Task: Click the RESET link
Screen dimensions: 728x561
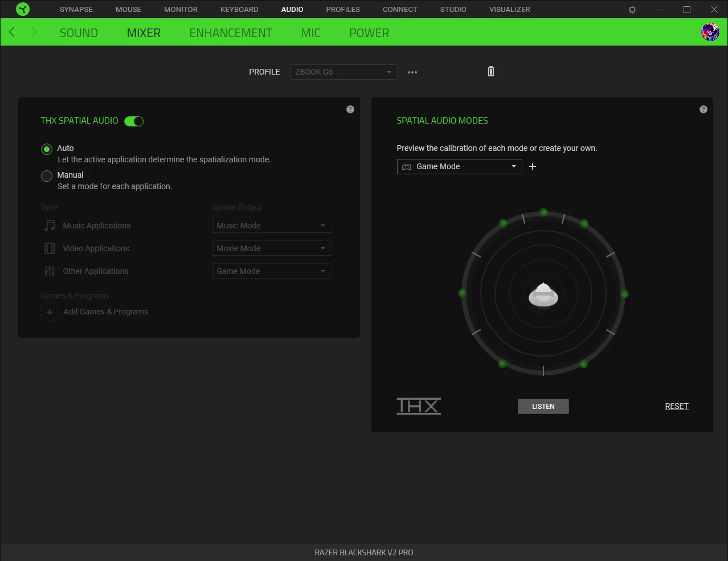Action: click(677, 407)
